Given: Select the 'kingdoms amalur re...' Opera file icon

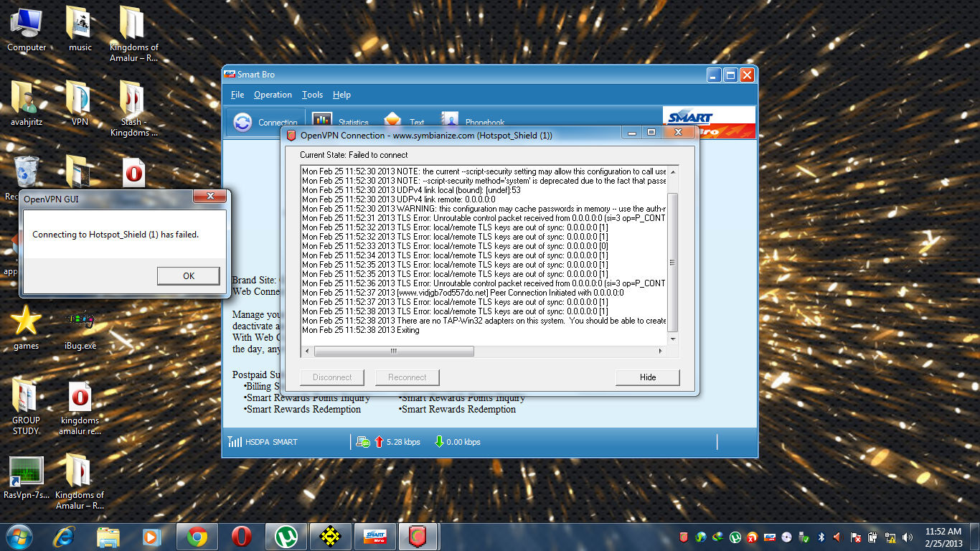Looking at the screenshot, I should 80,407.
